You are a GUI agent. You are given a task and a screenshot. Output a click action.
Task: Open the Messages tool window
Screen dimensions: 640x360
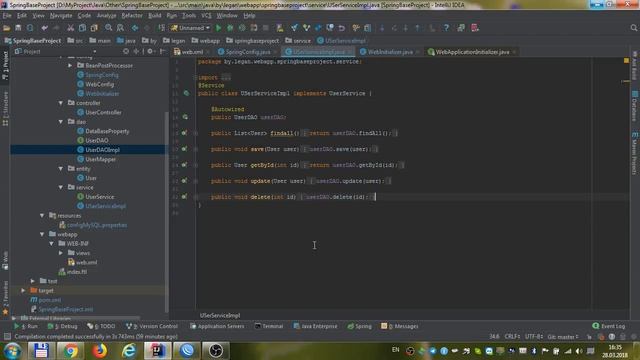400,327
